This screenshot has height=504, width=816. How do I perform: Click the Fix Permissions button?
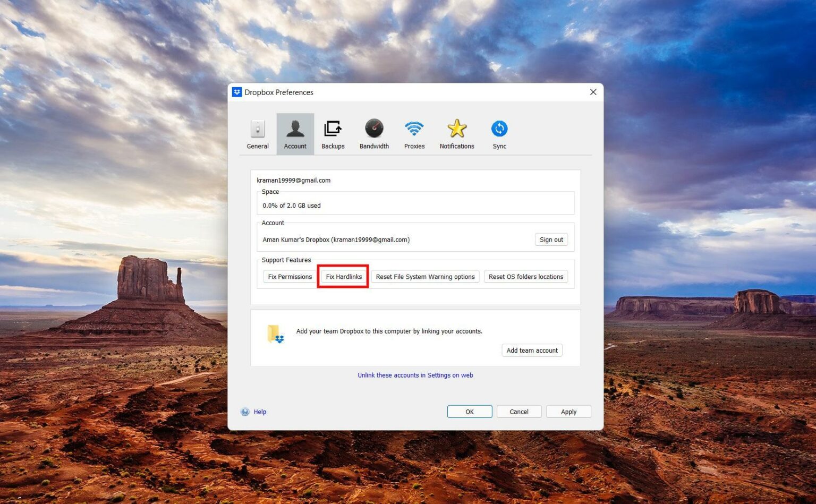coord(291,276)
